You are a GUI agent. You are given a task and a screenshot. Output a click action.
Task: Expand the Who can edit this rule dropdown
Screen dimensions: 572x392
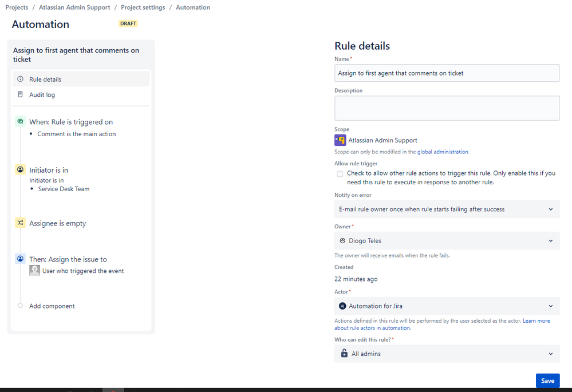pos(550,354)
